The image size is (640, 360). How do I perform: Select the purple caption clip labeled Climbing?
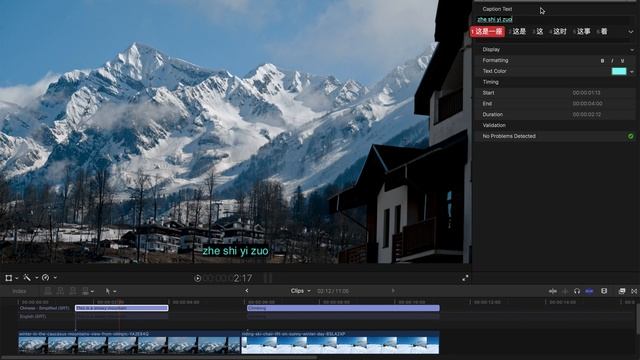click(x=343, y=308)
